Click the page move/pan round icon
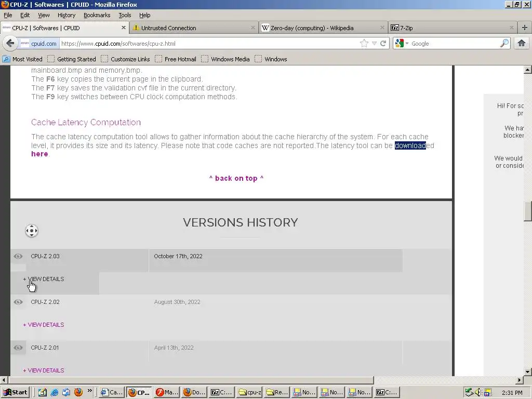This screenshot has height=399, width=532. tap(32, 231)
